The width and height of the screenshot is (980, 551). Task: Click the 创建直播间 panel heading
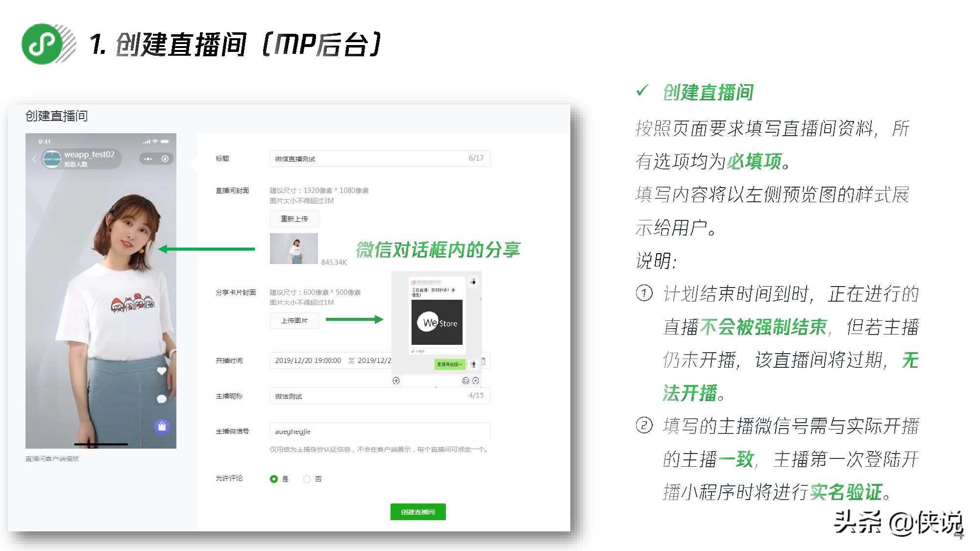point(56,116)
